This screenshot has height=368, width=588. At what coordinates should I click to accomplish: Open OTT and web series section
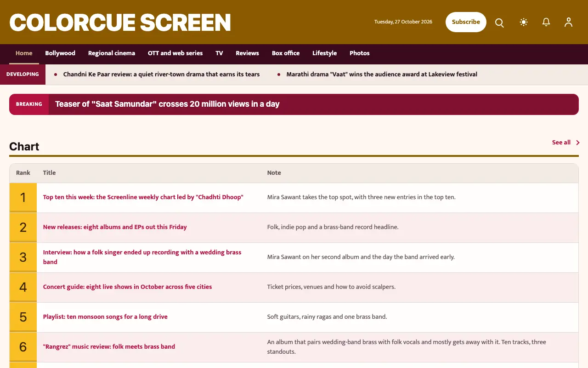(175, 53)
